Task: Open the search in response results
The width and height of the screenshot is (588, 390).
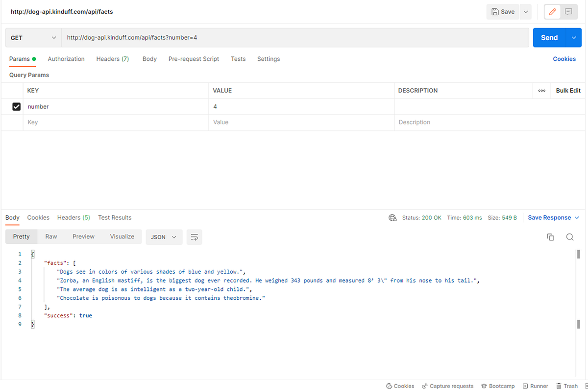Action: click(x=570, y=237)
